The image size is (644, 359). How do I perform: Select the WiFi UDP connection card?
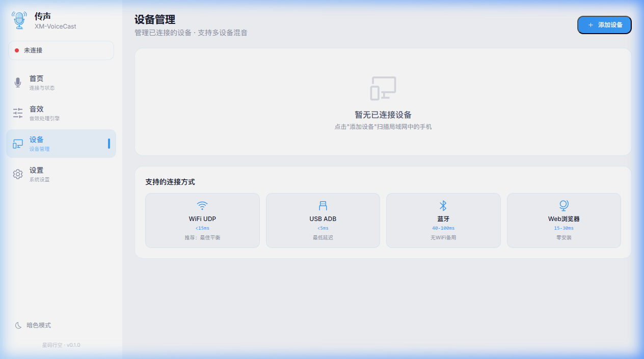click(x=202, y=220)
